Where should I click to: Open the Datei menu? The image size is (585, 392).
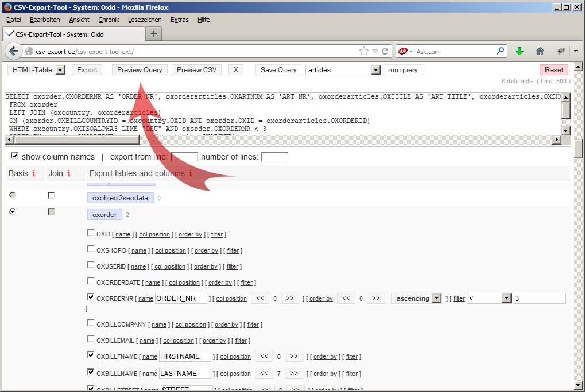coord(13,20)
